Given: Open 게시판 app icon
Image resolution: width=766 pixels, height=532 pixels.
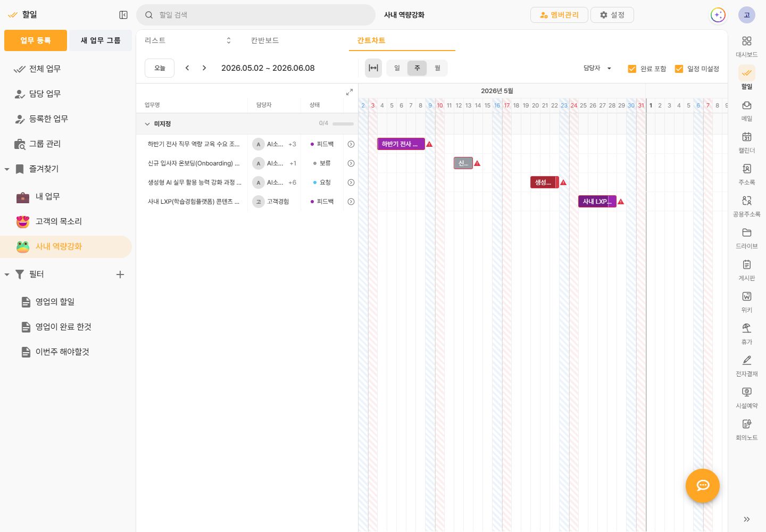Looking at the screenshot, I should coord(747,270).
